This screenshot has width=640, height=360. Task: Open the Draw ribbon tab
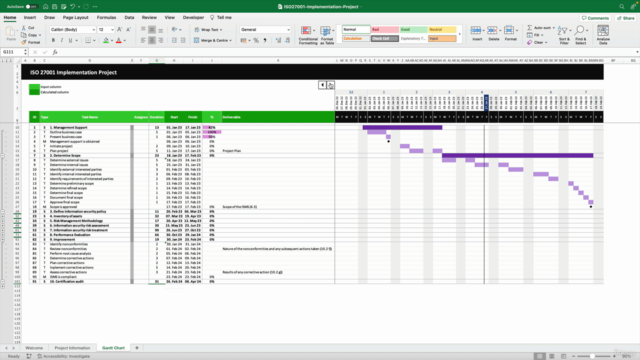49,18
